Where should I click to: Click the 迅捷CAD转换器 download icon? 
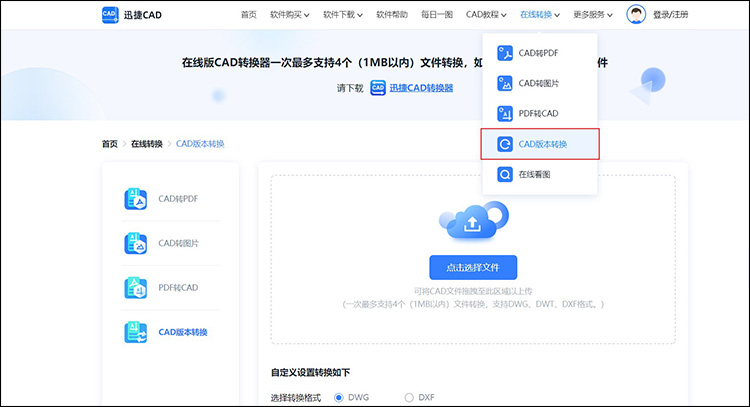pyautogui.click(x=378, y=88)
